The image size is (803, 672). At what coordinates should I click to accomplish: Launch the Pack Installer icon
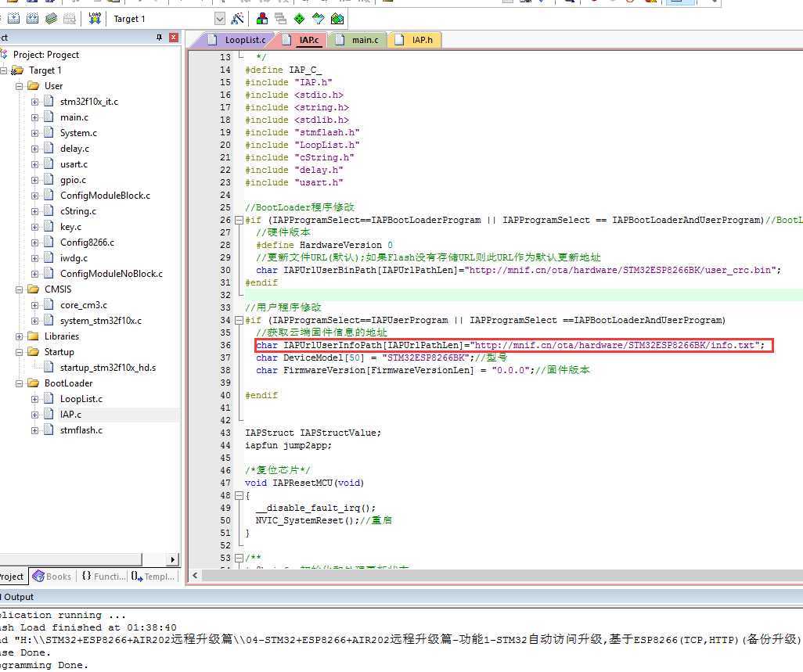click(337, 19)
